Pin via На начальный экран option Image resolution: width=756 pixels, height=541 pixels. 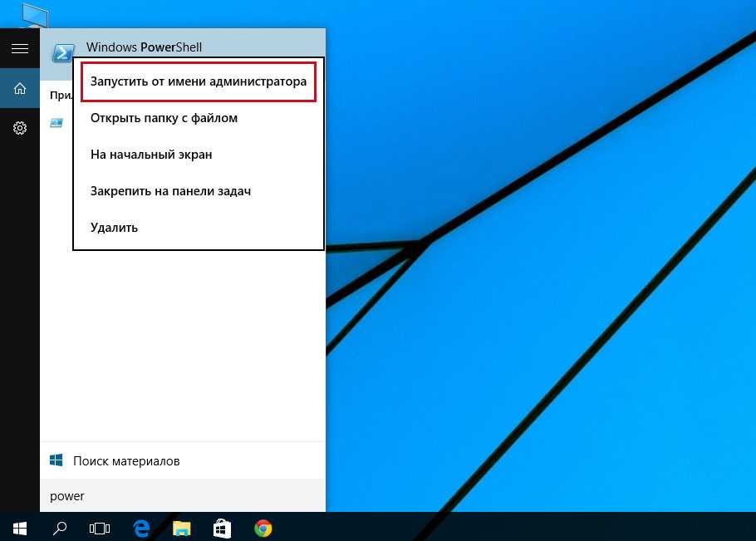151,155
